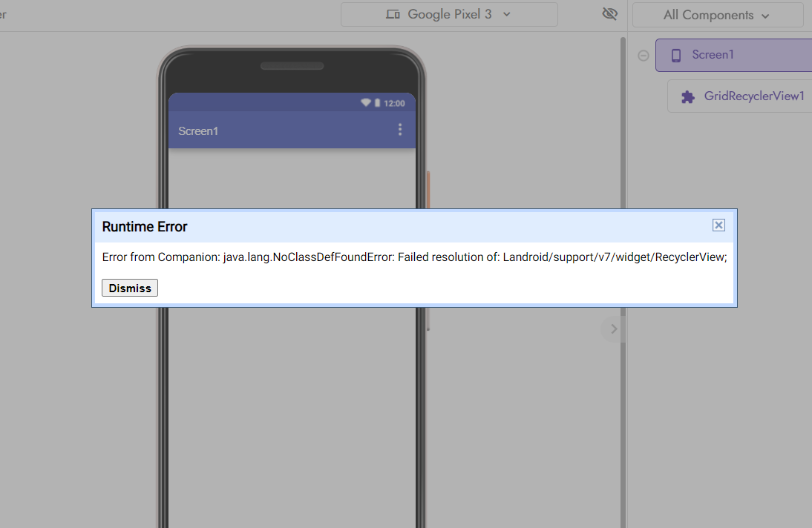Click the Runtime Error dialog title
The height and width of the screenshot is (528, 812).
click(145, 227)
